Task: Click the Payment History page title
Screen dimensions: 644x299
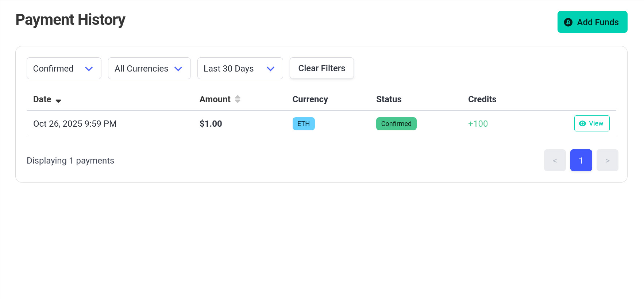Action: pos(70,20)
